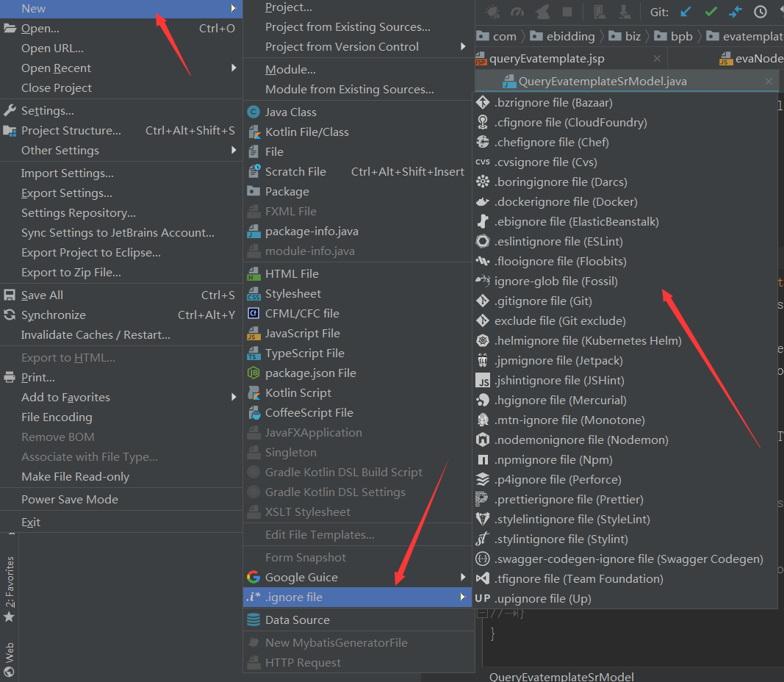Viewport: 784px width, 682px height.
Task: Click the HTML File icon
Action: (254, 274)
